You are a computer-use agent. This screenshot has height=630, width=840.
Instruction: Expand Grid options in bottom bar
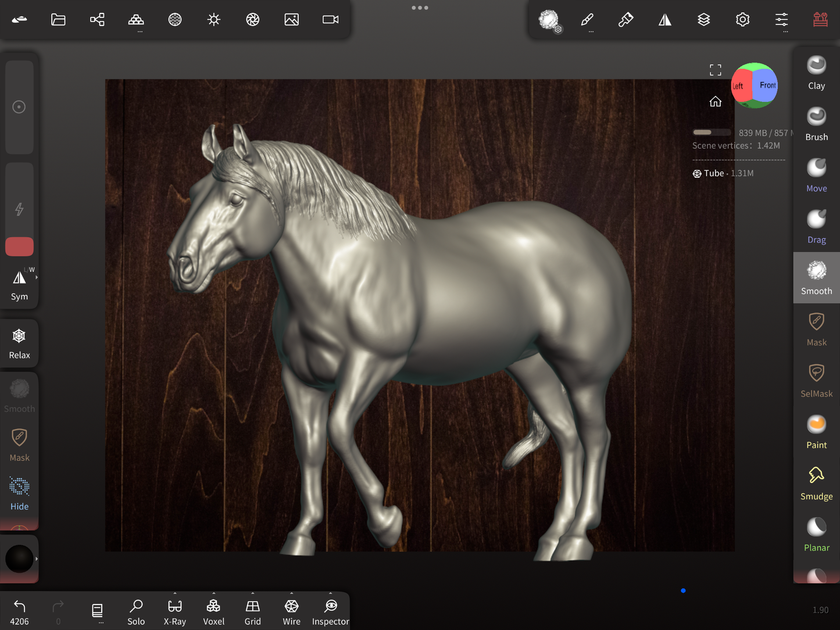coord(252,594)
